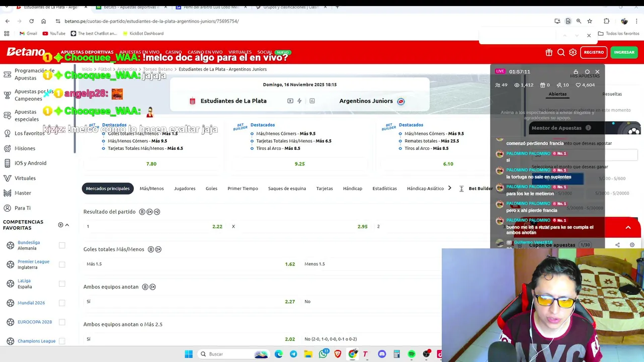Click the Programación de Apuestas sidebar icon
The image size is (644, 362).
pyautogui.click(x=8, y=74)
